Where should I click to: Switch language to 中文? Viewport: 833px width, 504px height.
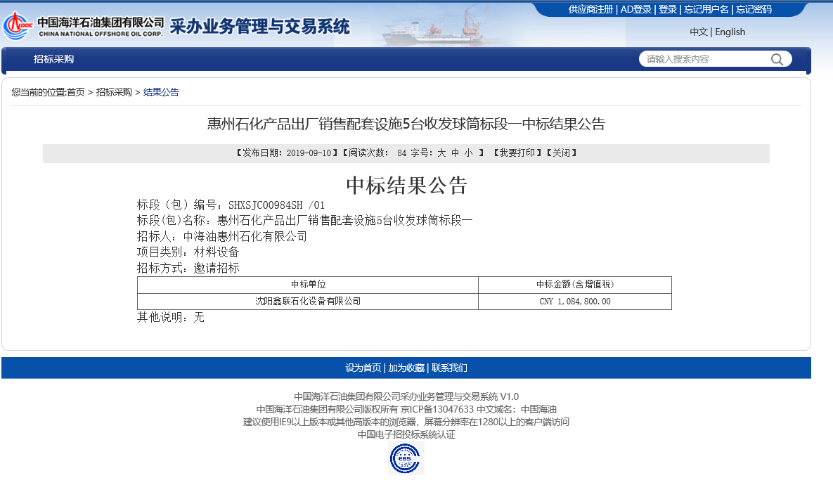coord(699,32)
